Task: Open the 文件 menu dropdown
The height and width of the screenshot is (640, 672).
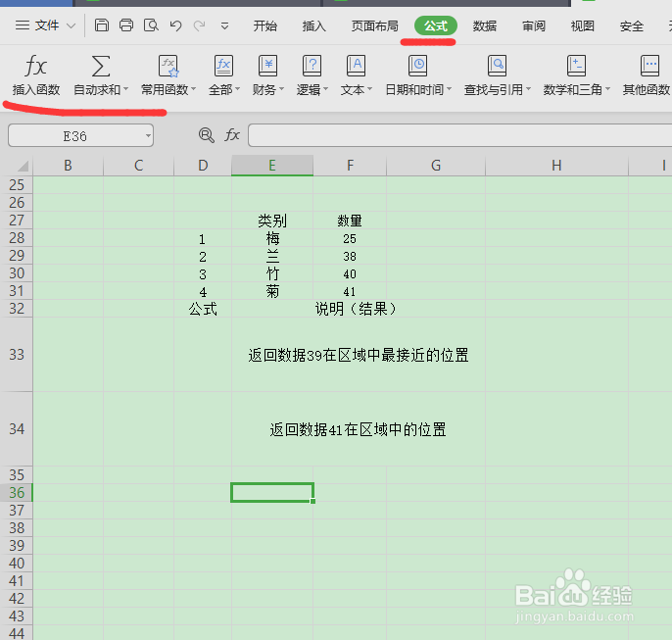Action: (45, 25)
